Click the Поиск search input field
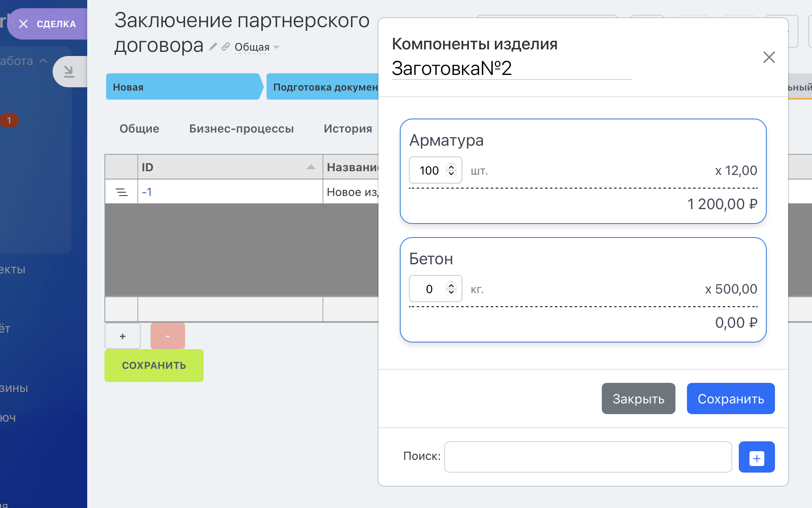This screenshot has height=508, width=812. click(x=587, y=457)
